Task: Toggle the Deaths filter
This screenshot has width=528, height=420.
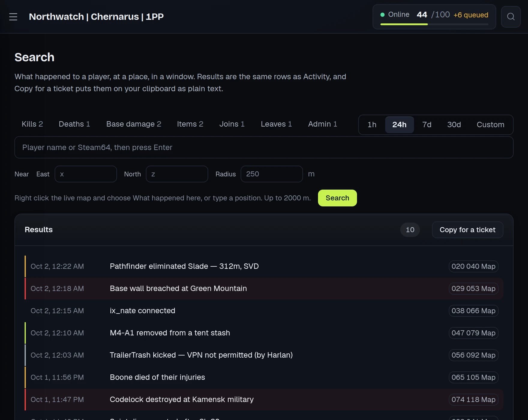Action: coord(74,124)
